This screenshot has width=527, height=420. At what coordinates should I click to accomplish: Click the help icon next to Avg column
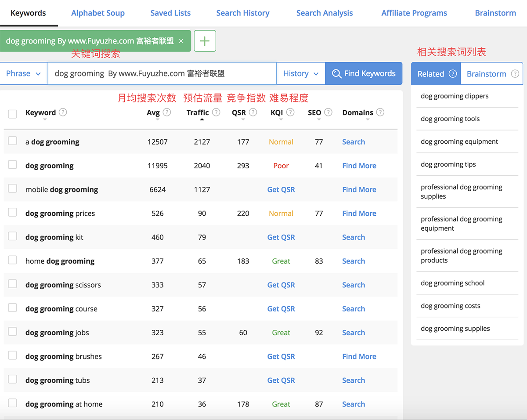pyautogui.click(x=167, y=112)
